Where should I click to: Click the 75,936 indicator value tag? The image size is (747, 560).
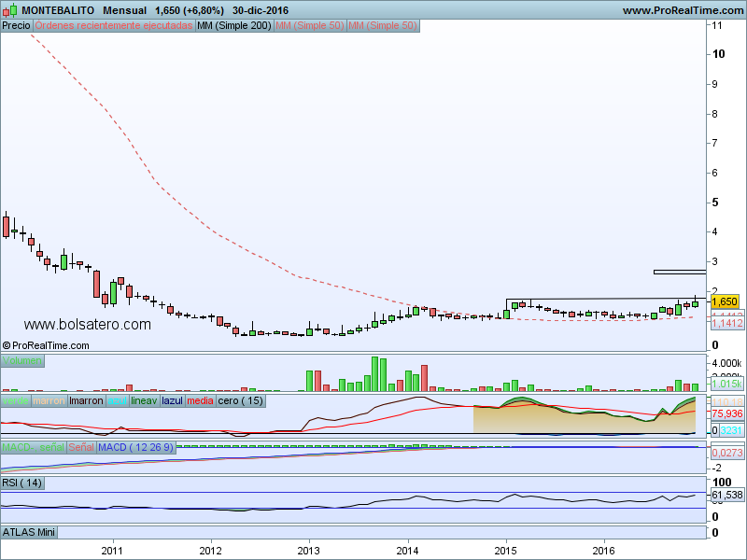[727, 413]
